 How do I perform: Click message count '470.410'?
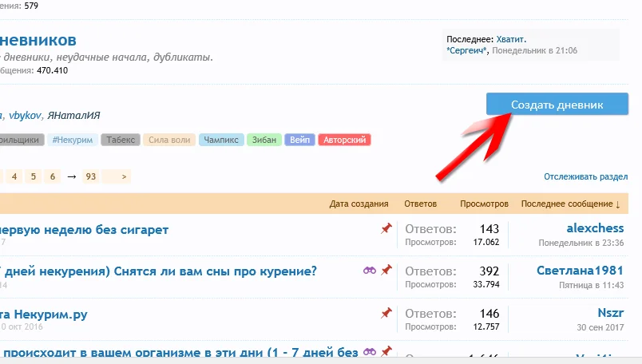[x=53, y=70]
